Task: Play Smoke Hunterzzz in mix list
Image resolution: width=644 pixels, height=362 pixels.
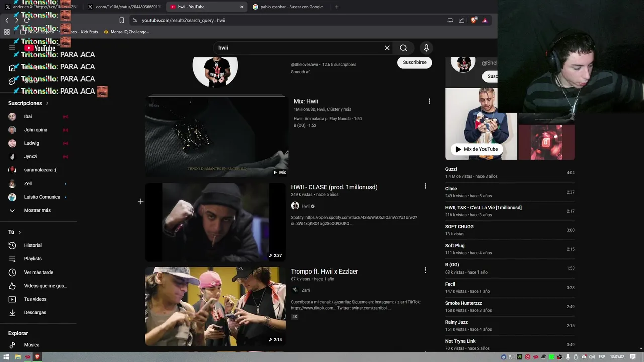Action: (x=510, y=307)
